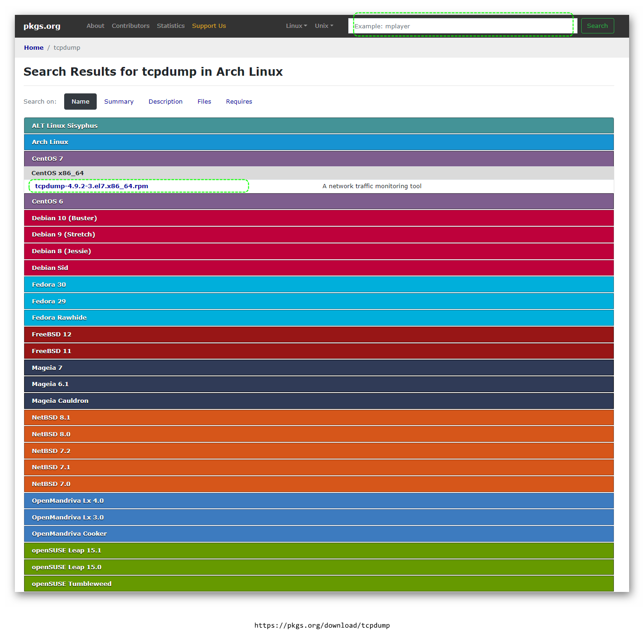Expand the OpenMandriva Lx 4.0 section
The width and height of the screenshot is (644, 644).
319,501
